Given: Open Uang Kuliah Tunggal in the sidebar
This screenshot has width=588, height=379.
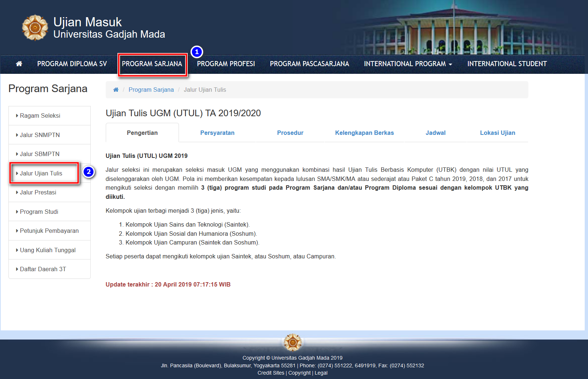Looking at the screenshot, I should (x=49, y=250).
